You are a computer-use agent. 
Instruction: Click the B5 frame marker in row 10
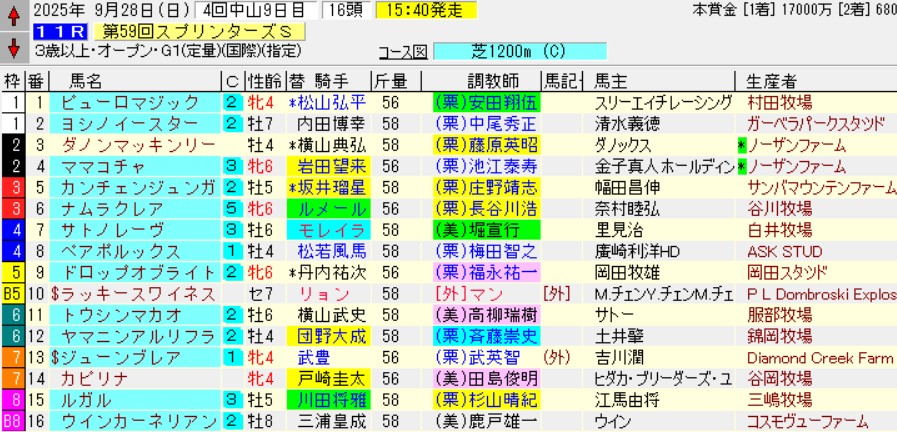(x=12, y=293)
